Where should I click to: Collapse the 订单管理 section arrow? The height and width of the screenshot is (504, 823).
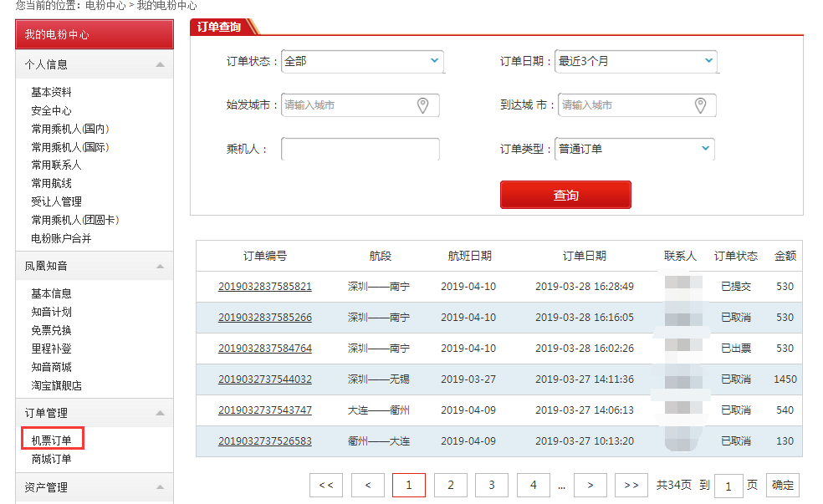[160, 413]
